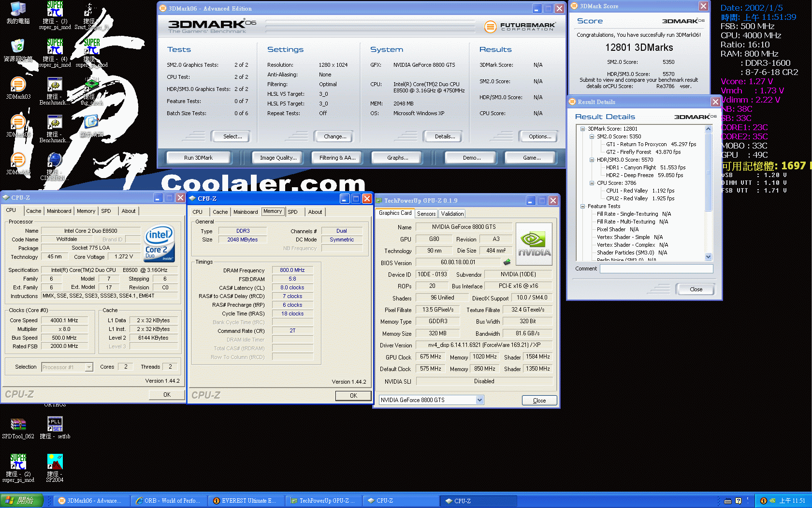Image resolution: width=812 pixels, height=508 pixels.
Task: Click Result Details scrollbar up arrow
Action: click(709, 129)
